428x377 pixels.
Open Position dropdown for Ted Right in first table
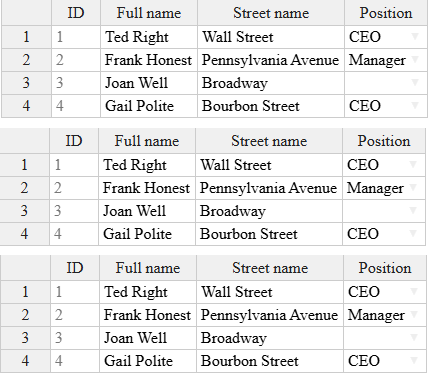click(x=415, y=36)
